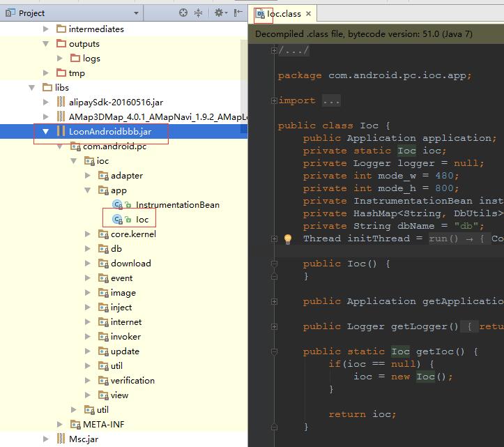Select the Ioc class icon in tree
This screenshot has width=504, height=447.
tap(117, 220)
